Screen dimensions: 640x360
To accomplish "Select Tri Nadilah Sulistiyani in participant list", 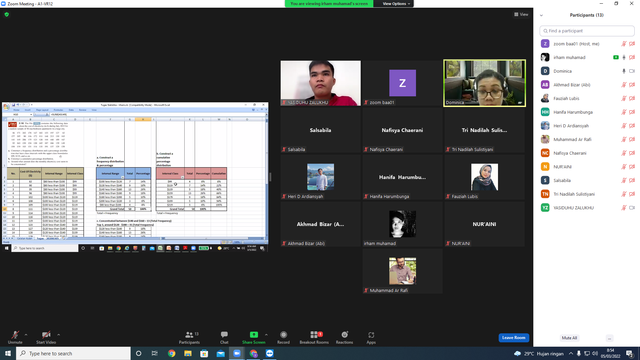I will tap(587, 194).
